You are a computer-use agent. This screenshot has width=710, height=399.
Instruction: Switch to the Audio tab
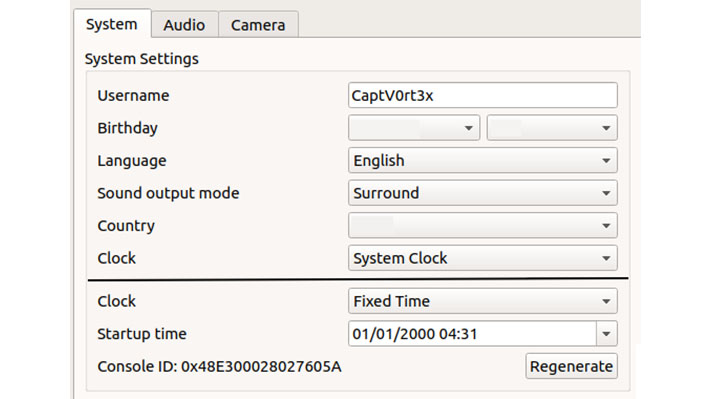click(x=184, y=24)
